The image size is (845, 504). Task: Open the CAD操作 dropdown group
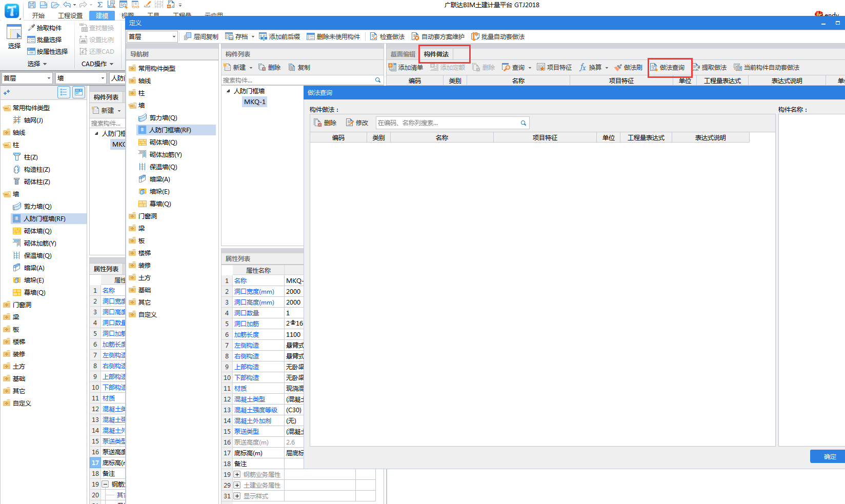tap(97, 64)
